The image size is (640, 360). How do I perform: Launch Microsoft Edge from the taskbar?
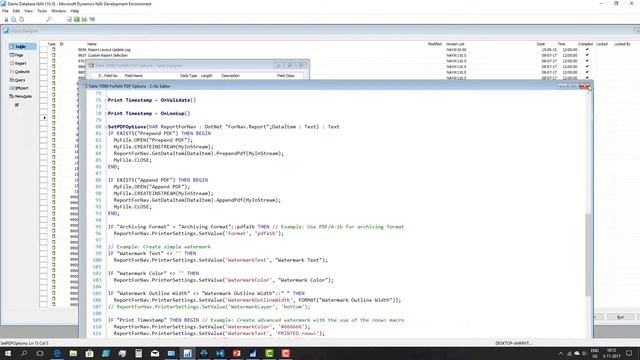click(57, 353)
